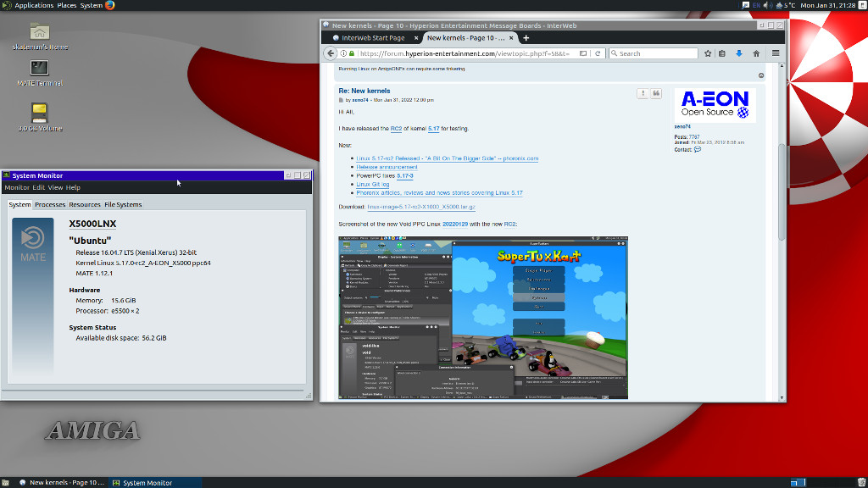Click the report post exclamation icon
The image size is (868, 488).
(643, 93)
